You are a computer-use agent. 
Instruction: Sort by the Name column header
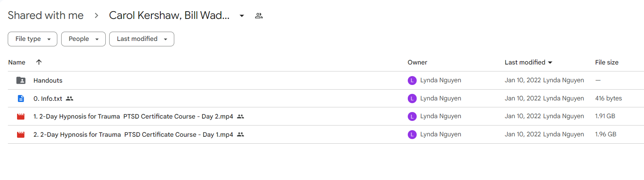pyautogui.click(x=17, y=62)
